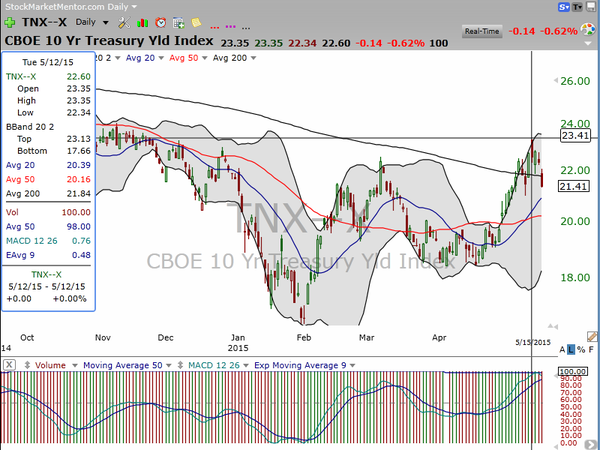
Task: Click the MACD 12 26 0.76 row
Action: [x=48, y=241]
